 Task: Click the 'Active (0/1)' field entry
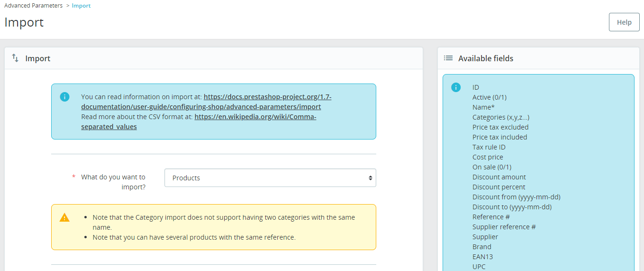[490, 97]
